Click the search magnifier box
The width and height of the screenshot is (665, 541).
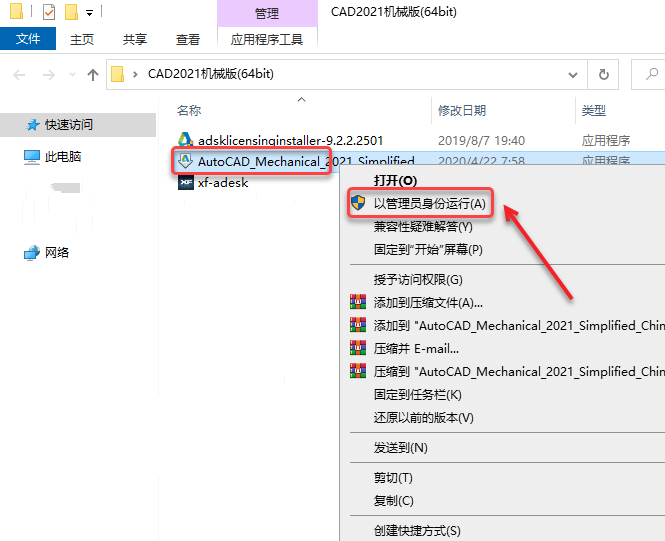(651, 75)
